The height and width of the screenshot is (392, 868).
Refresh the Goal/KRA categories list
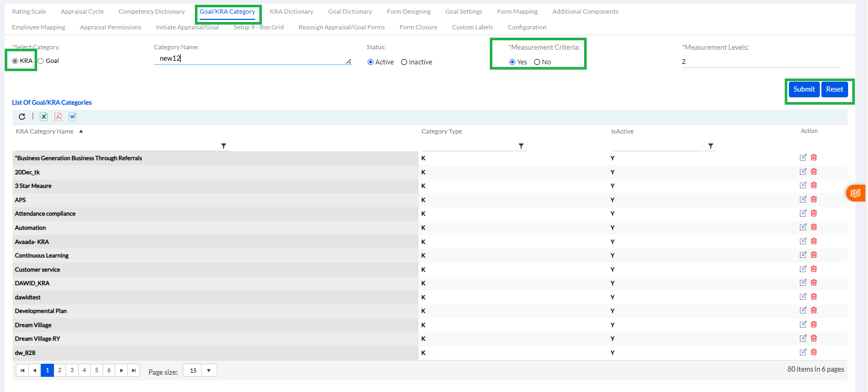point(22,117)
